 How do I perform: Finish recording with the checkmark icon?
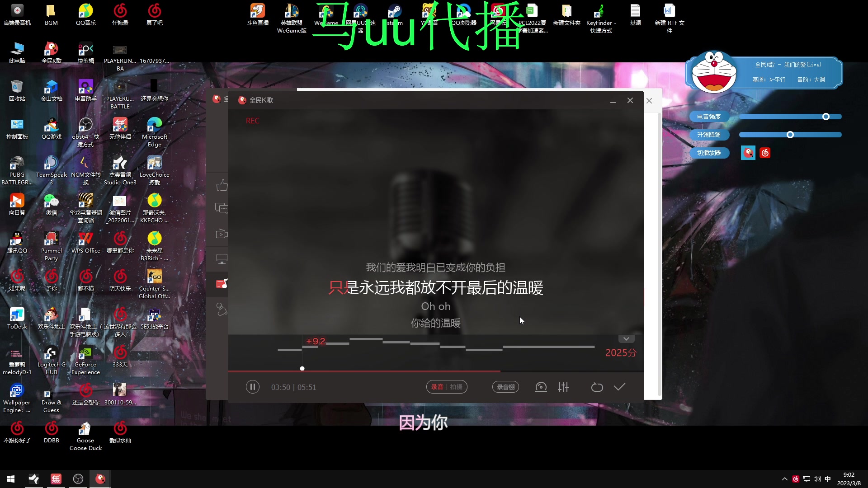(619, 387)
